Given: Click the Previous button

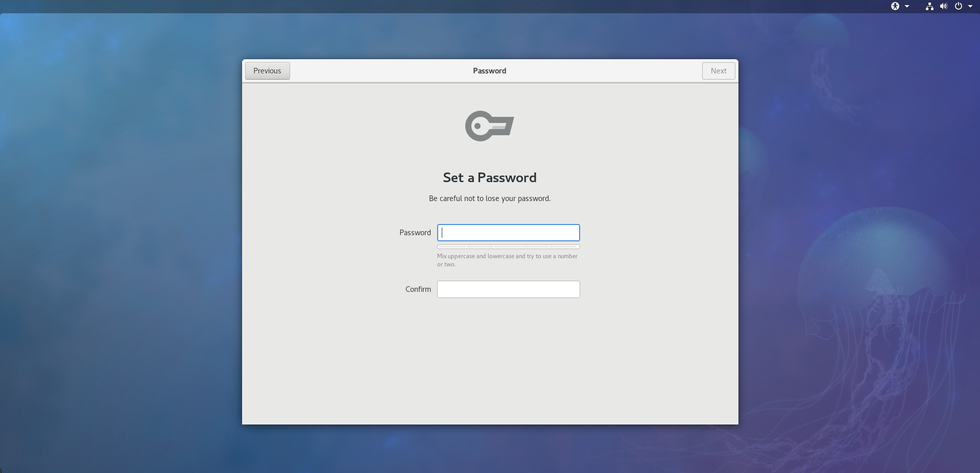Looking at the screenshot, I should coord(267,71).
